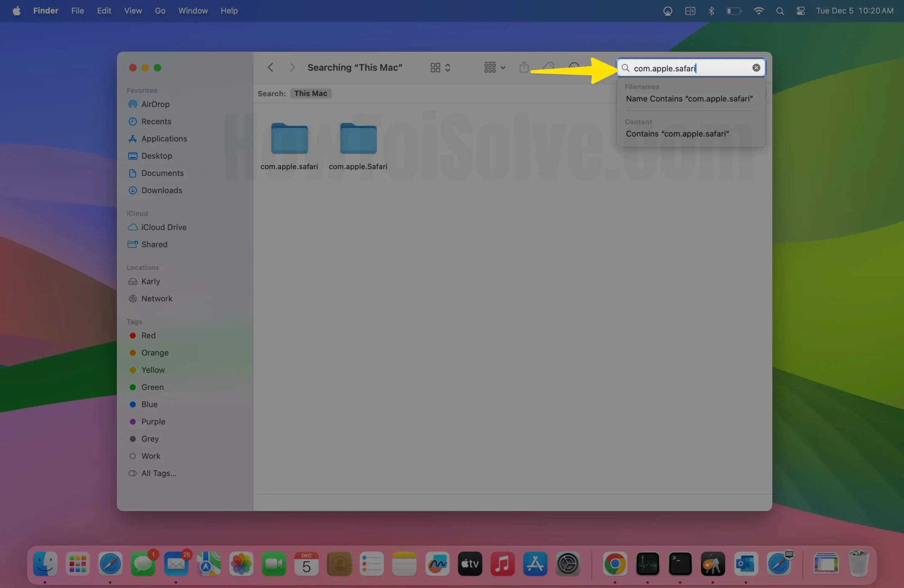Select the com.apple.Safari folder with capital S
This screenshot has width=904, height=588.
click(358, 146)
